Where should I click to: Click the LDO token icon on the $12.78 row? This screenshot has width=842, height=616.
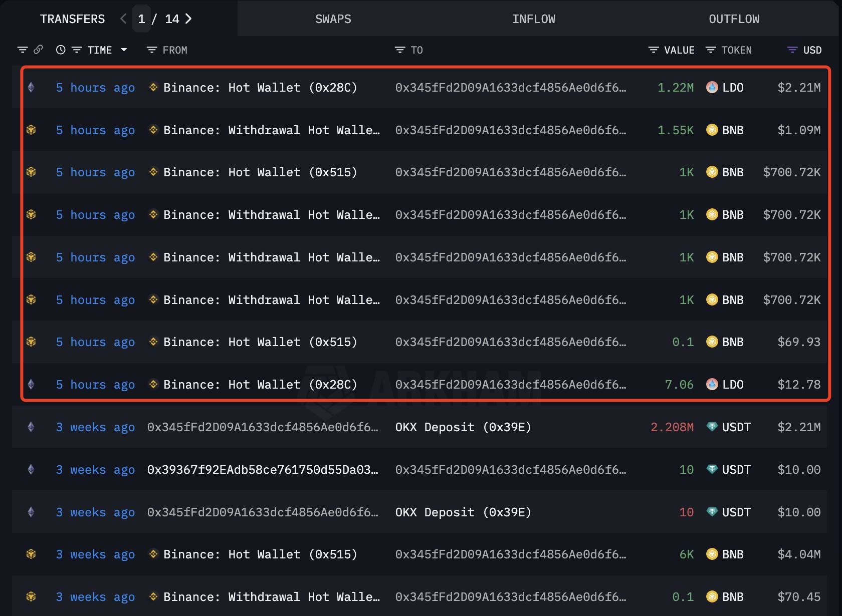coord(712,385)
